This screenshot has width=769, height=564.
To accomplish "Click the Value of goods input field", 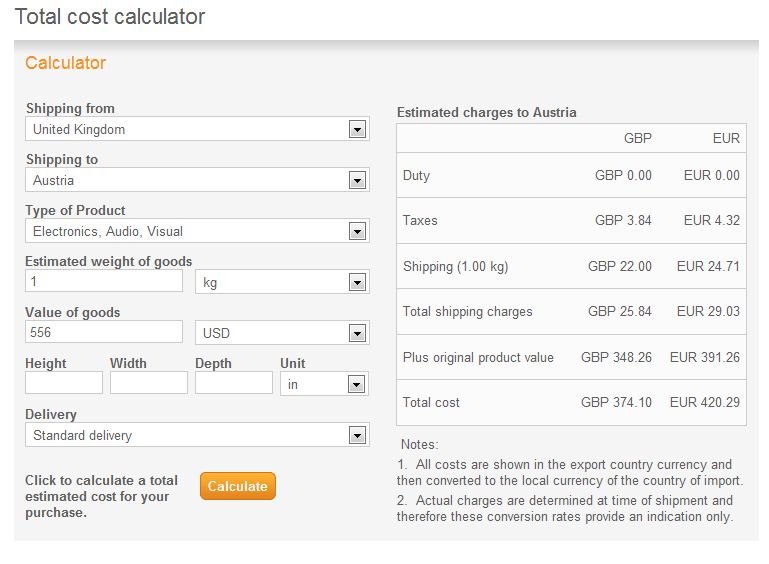I will 104,332.
